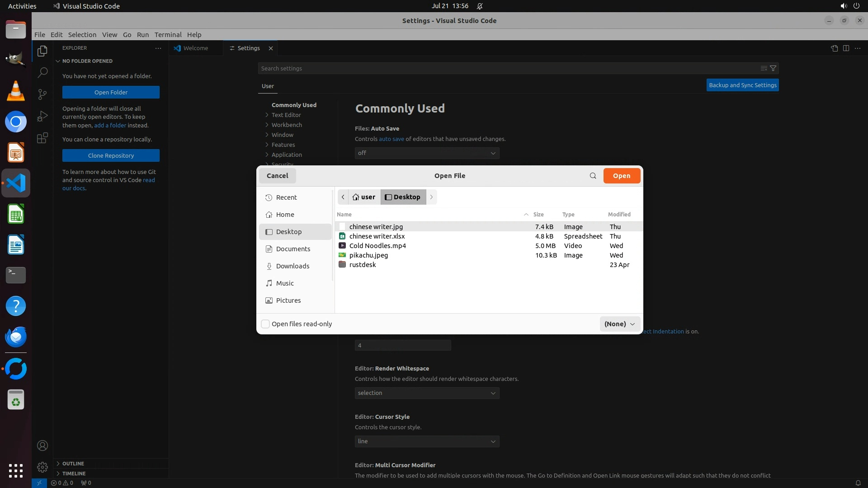Enable Open files read-only checkbox
The height and width of the screenshot is (488, 868).
(266, 324)
